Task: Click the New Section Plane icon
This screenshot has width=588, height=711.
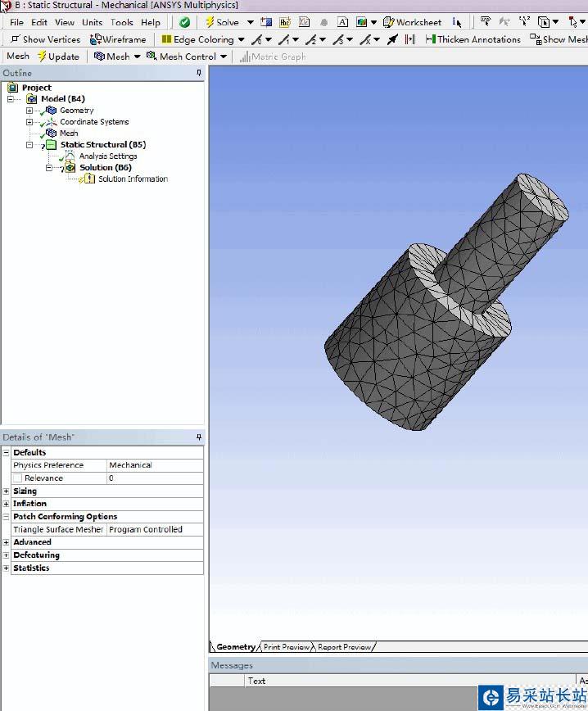Action: click(x=266, y=22)
